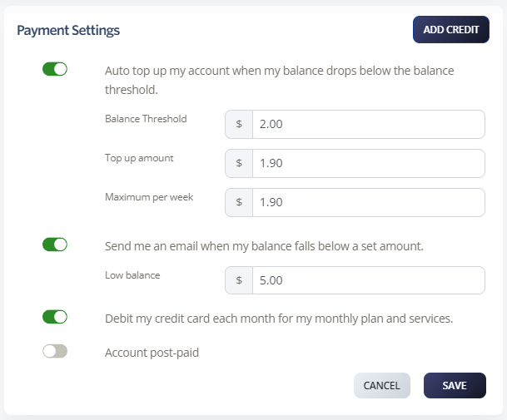Select the Maximum per week field
Viewport: 507px width, 420px height.
point(368,202)
